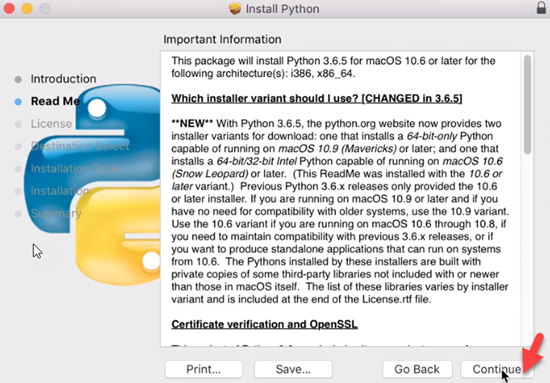Click the Python logo graphic
Image resolution: width=550 pixels, height=383 pixels.
tap(92, 184)
